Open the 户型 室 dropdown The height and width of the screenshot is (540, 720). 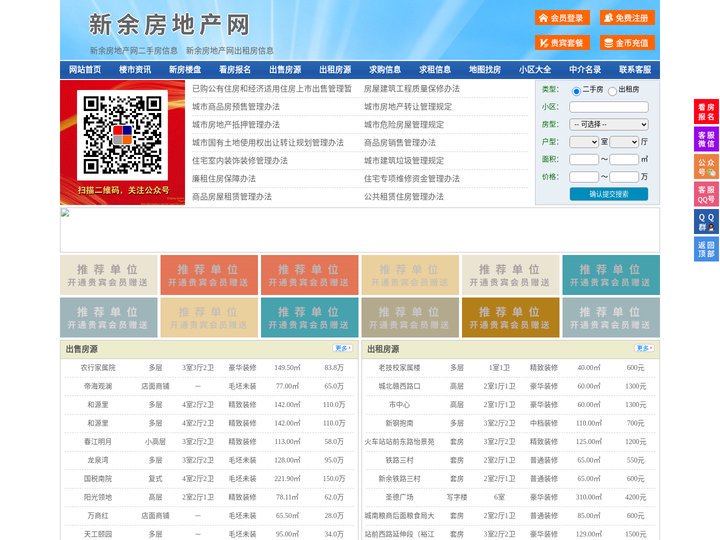point(584,142)
